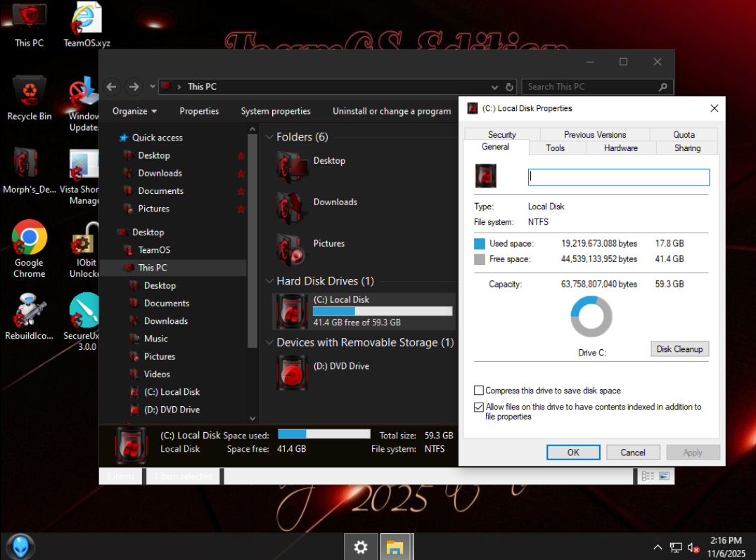The image size is (756, 560).
Task: Switch to large thumbnails view toggle
Action: [x=663, y=476]
